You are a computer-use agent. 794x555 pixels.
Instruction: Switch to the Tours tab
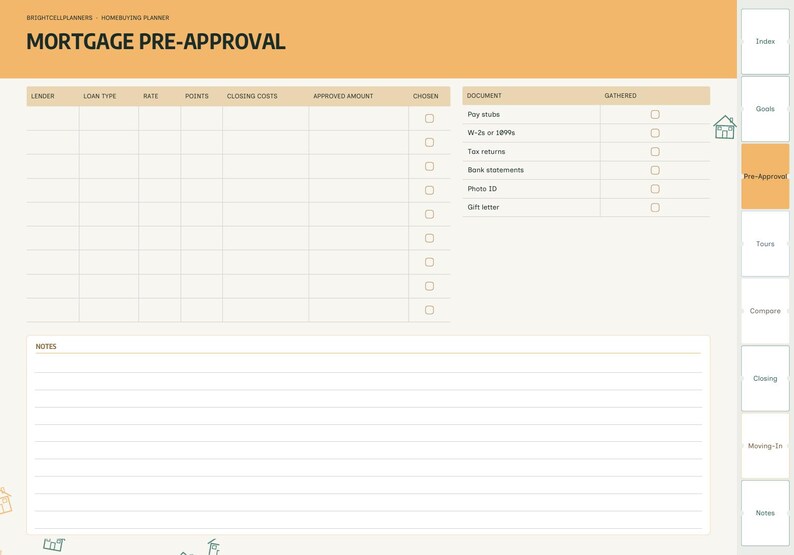765,244
